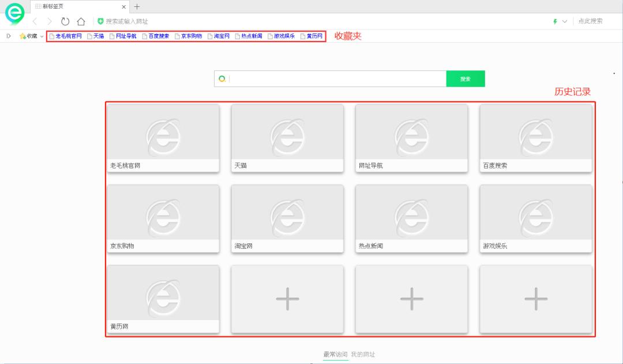
Task: Open the 京东购物 tile thumbnail
Action: [x=163, y=213]
